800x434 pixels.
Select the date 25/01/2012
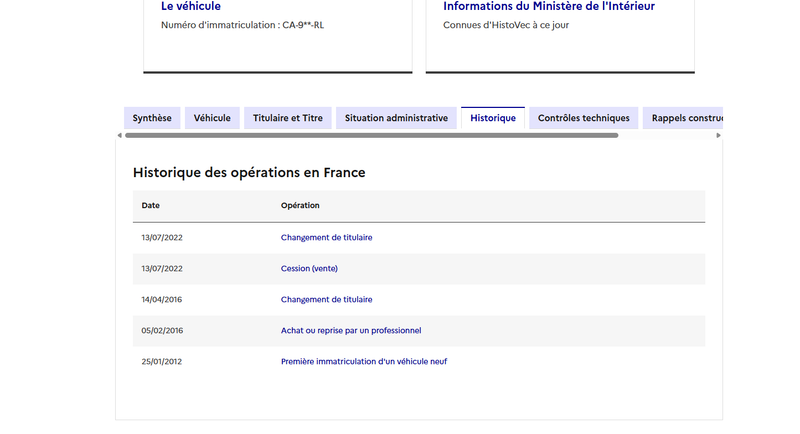click(x=162, y=362)
